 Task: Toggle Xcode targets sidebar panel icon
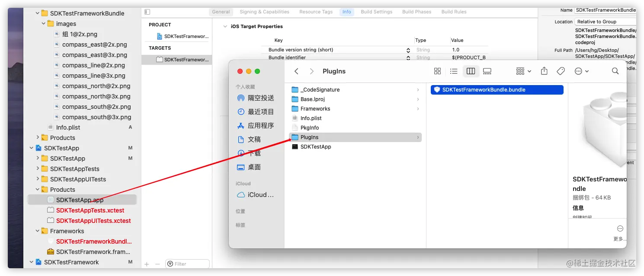[147, 12]
